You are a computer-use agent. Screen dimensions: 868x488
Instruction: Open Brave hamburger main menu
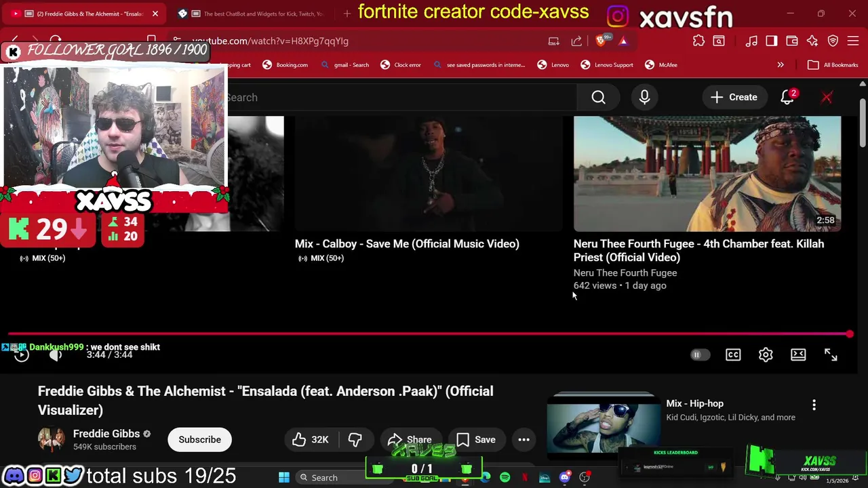tap(853, 41)
